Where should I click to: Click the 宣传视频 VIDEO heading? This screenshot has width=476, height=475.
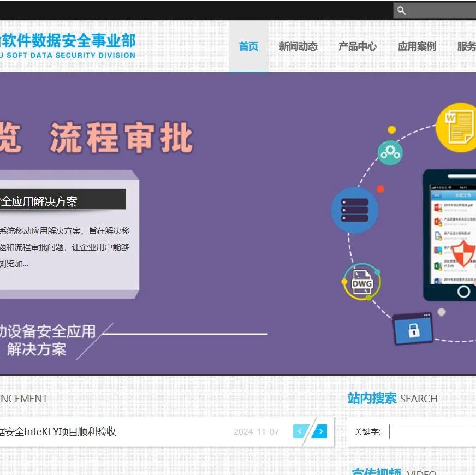(x=394, y=472)
